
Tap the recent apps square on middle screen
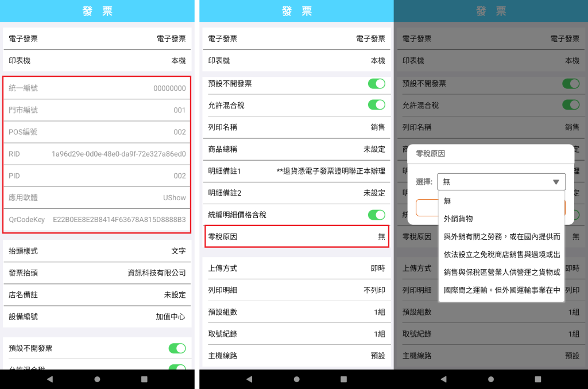[343, 379]
